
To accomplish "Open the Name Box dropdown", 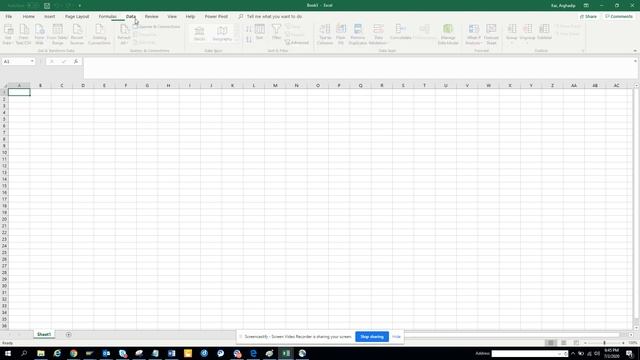I will coord(32,61).
